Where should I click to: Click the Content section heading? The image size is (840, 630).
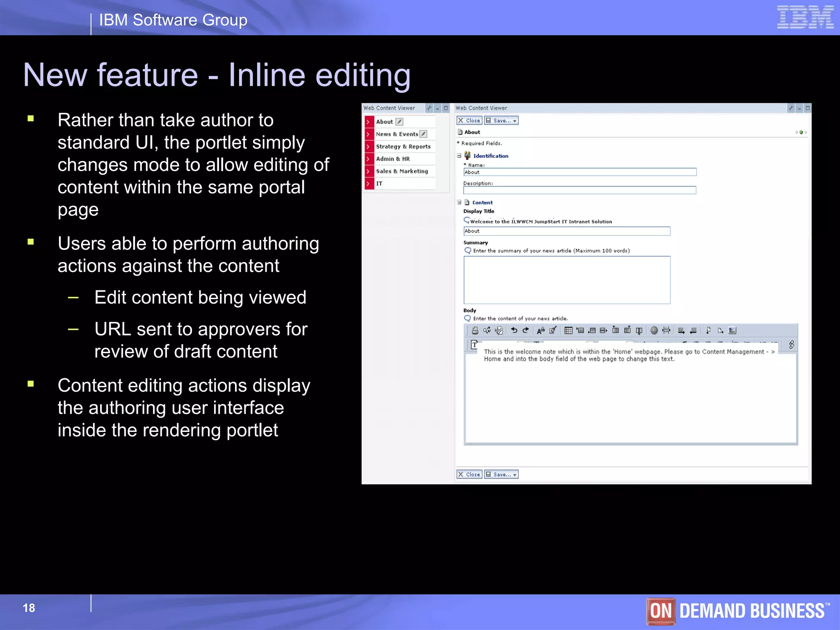point(482,202)
